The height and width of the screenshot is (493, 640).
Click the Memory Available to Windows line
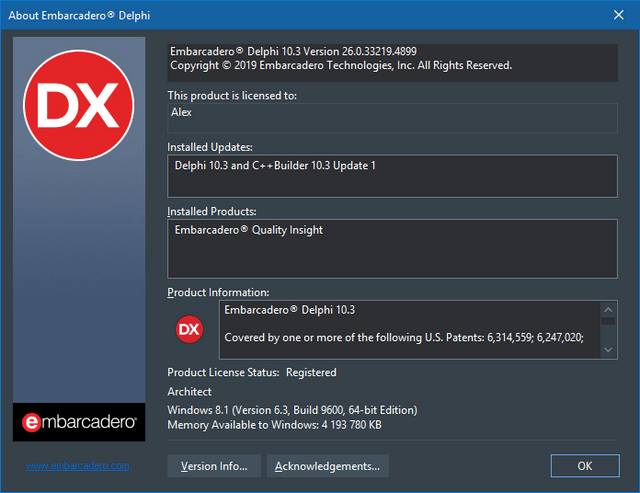[275, 425]
